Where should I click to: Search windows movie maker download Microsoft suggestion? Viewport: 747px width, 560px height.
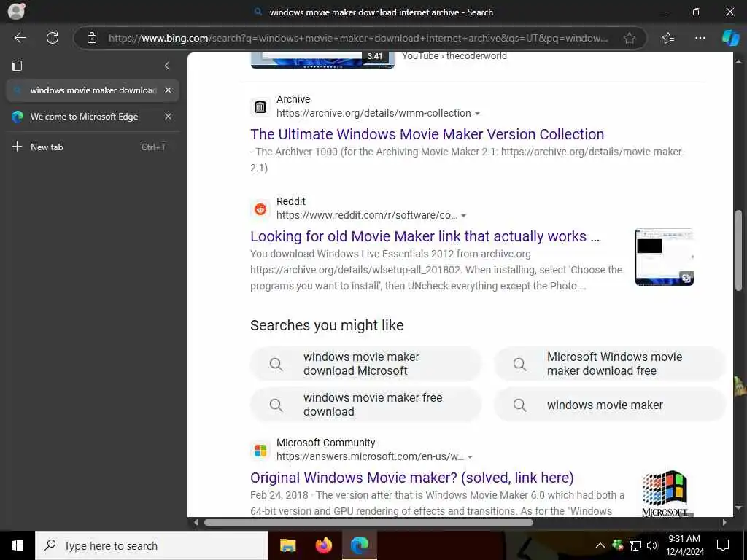pos(365,364)
